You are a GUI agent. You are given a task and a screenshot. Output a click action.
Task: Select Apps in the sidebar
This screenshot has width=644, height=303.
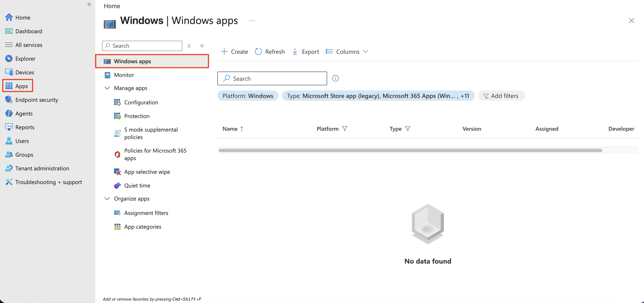[18, 86]
